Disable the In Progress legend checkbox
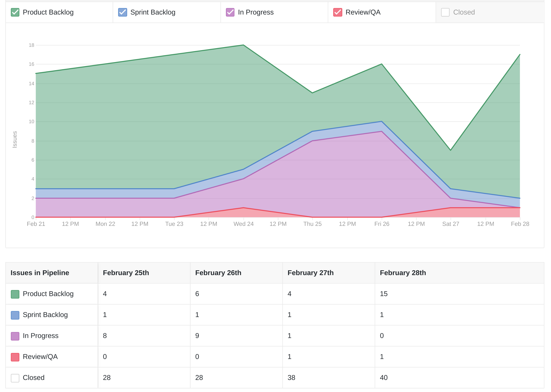 230,12
